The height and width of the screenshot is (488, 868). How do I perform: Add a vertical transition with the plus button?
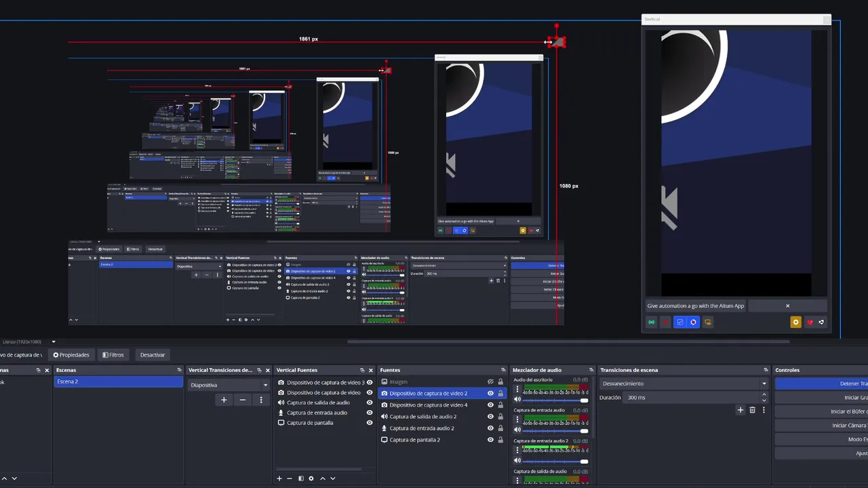click(224, 400)
